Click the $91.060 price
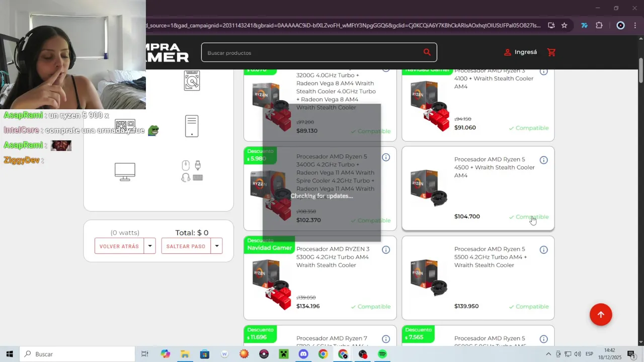The height and width of the screenshot is (362, 644). pos(465,128)
